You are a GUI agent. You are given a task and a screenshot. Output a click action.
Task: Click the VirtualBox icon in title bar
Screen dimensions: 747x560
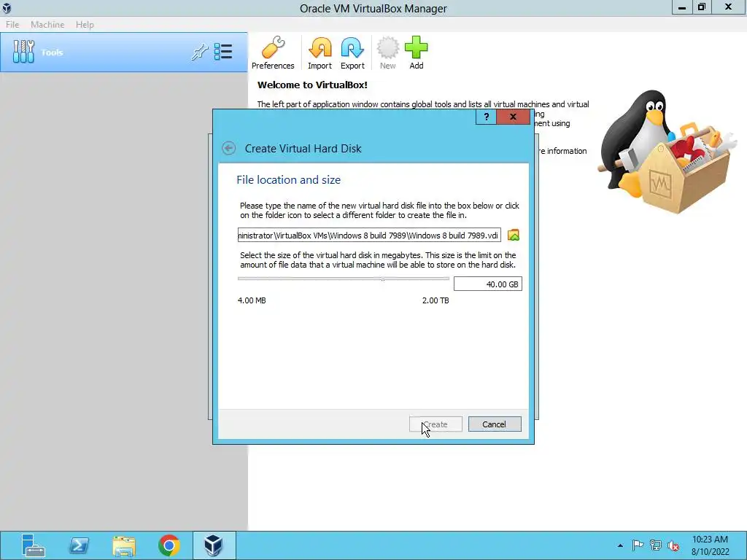pos(7,8)
